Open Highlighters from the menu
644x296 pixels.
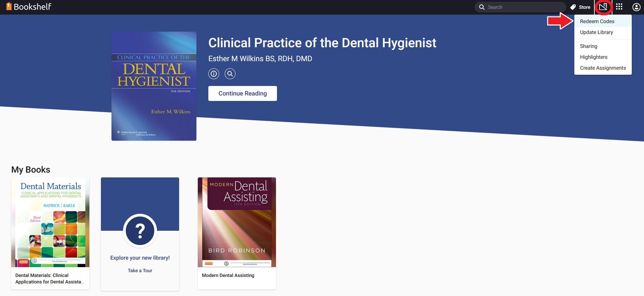tap(603, 57)
